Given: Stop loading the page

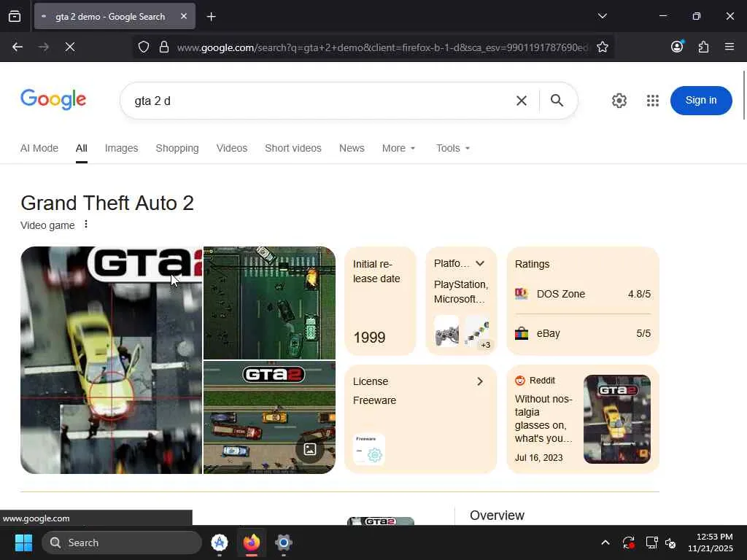Looking at the screenshot, I should [69, 47].
